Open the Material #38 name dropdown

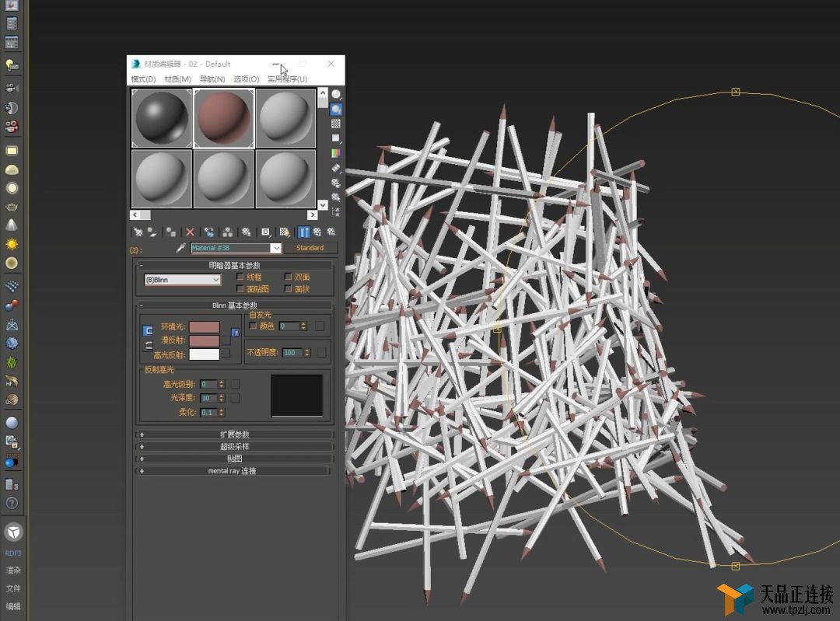coord(275,248)
